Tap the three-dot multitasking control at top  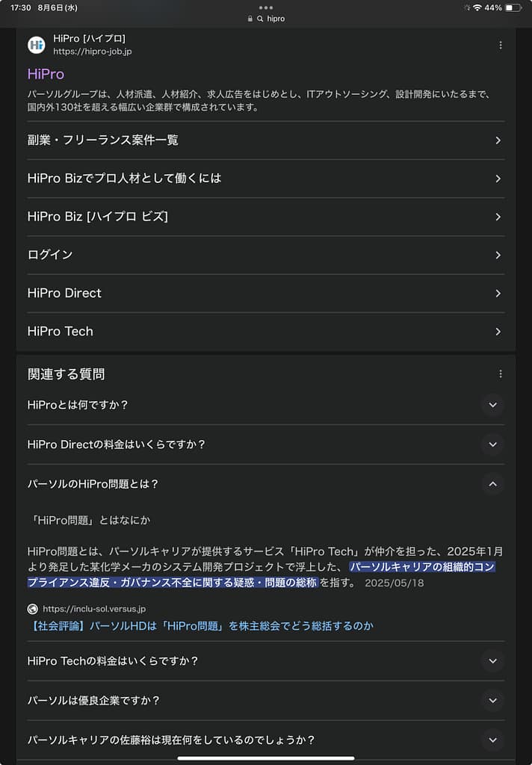coord(266,7)
